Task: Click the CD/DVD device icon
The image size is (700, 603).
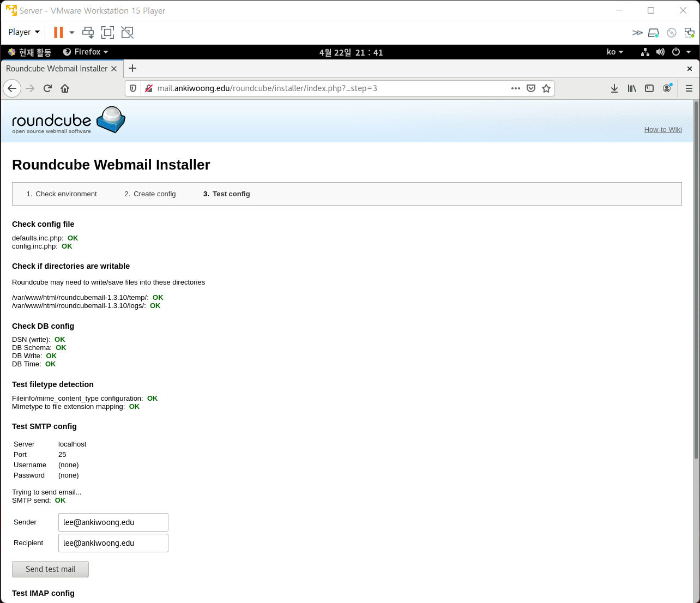Action: point(672,33)
